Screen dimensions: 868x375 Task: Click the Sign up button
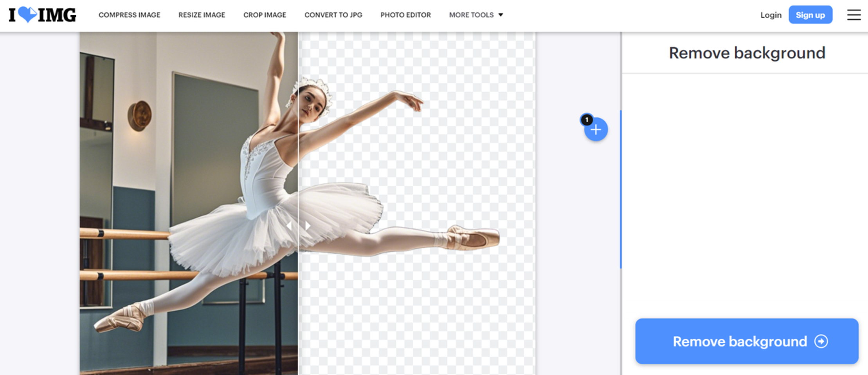click(x=810, y=15)
